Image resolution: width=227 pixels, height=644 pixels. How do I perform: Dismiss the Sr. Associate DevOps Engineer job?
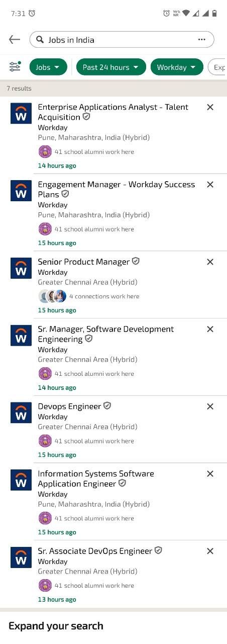210,551
